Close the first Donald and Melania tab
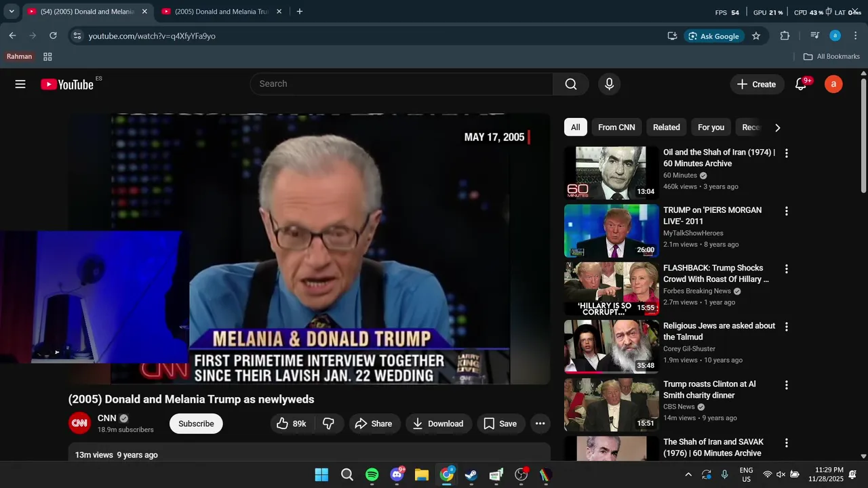 pyautogui.click(x=144, y=12)
